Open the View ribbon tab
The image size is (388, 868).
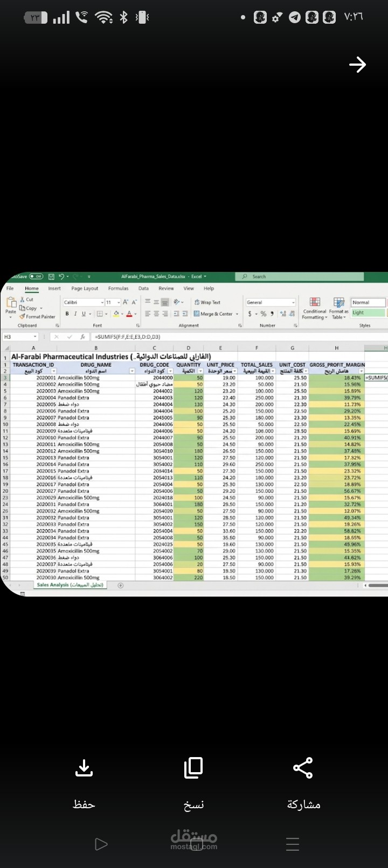click(189, 289)
